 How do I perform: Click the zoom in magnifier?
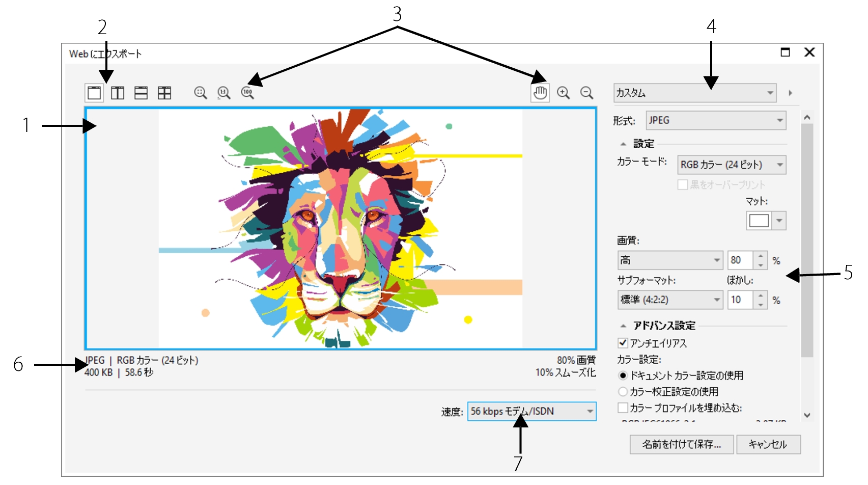(563, 93)
